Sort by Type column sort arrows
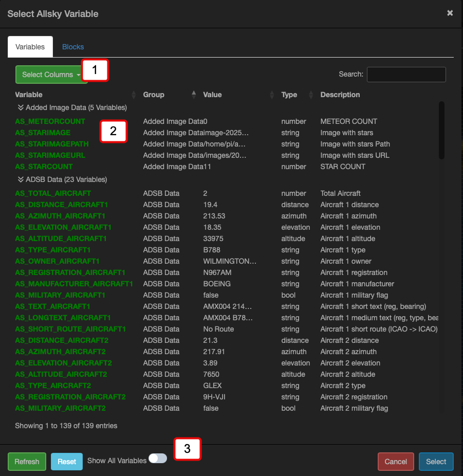 coord(310,95)
